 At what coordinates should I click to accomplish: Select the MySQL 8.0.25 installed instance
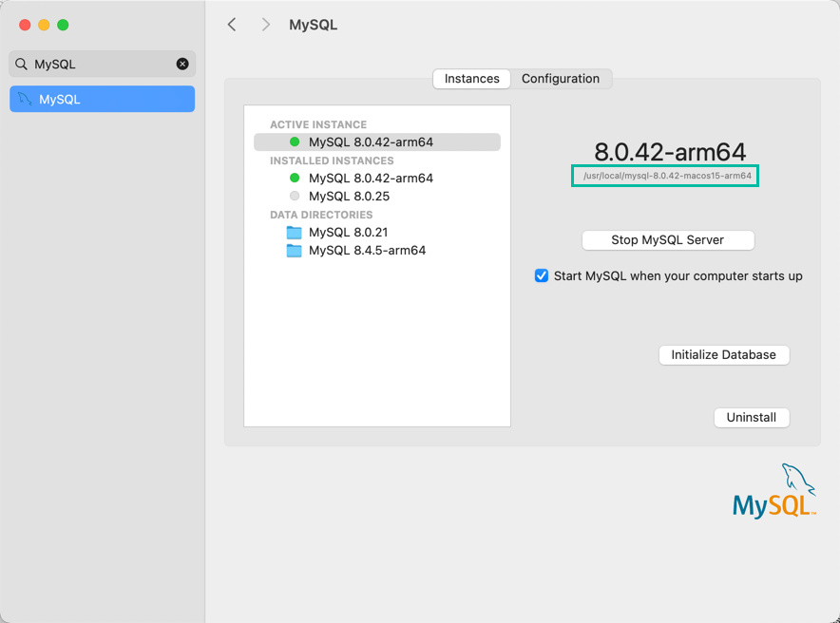pyautogui.click(x=349, y=197)
